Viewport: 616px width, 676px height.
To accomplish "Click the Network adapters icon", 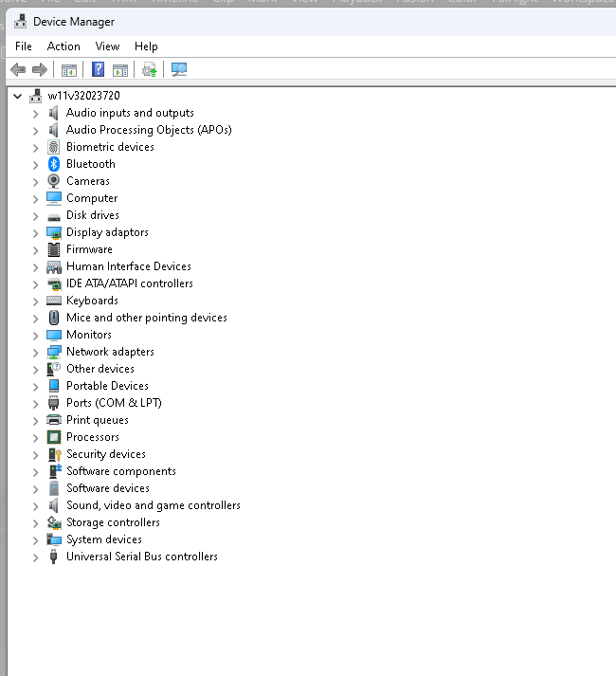I will click(x=54, y=352).
